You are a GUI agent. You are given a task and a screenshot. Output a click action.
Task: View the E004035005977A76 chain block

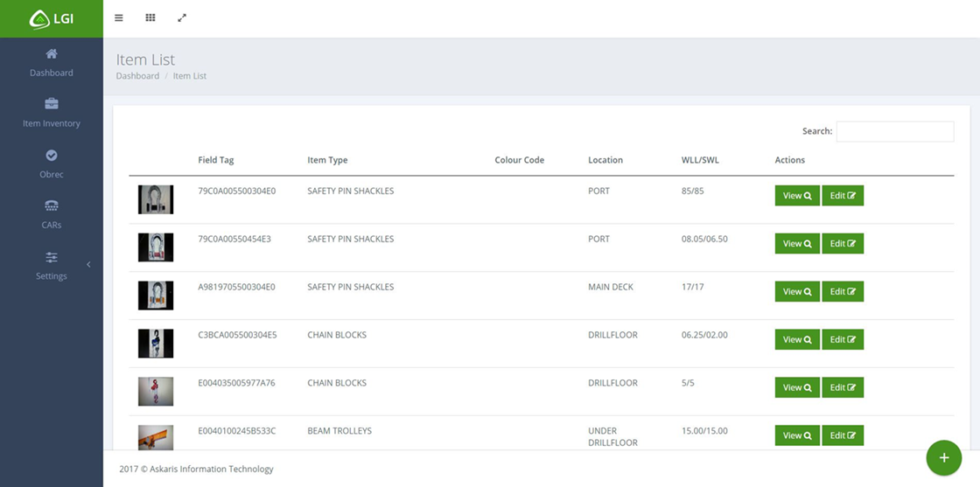pyautogui.click(x=796, y=388)
